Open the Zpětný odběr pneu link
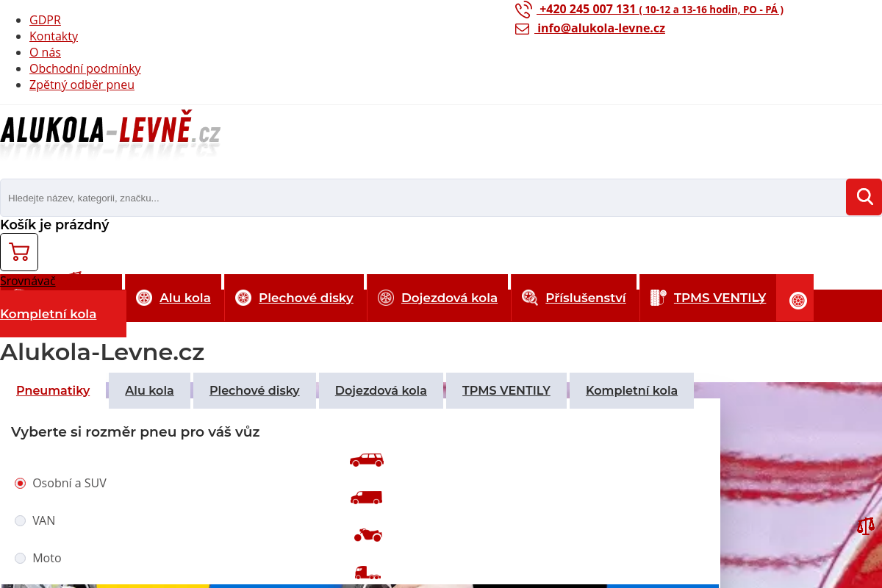 [x=82, y=85]
